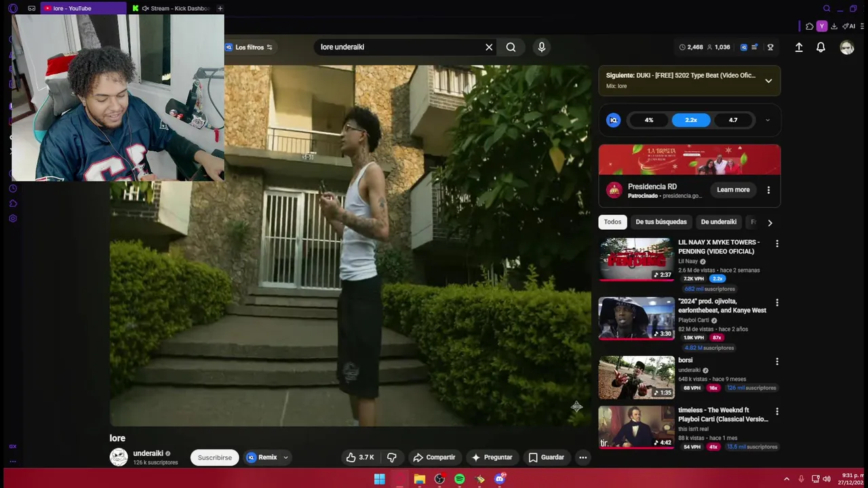Open the underaiki channel avatar
The width and height of the screenshot is (868, 488).
coord(119,457)
